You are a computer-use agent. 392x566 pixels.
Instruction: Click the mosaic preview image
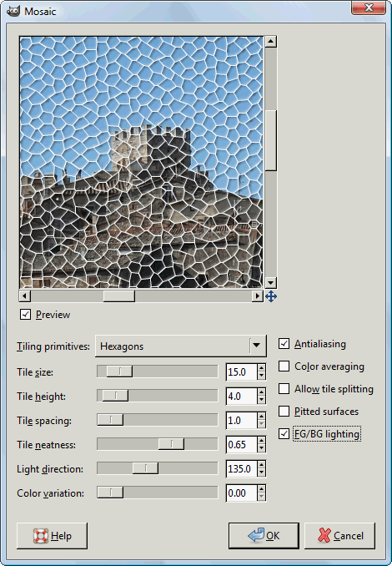141,162
